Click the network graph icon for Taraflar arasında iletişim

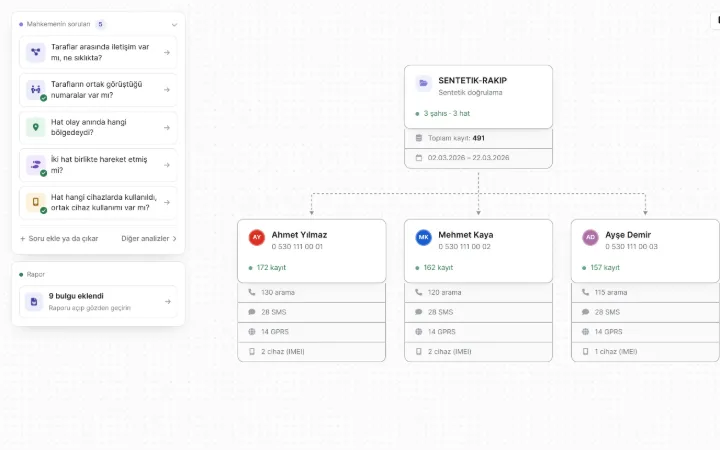click(x=35, y=52)
